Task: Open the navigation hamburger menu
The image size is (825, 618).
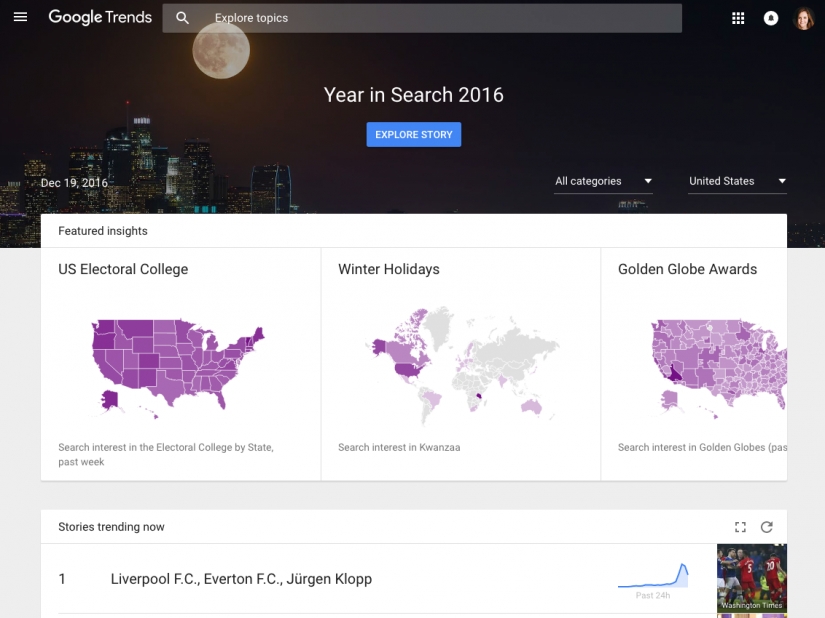Action: tap(20, 17)
